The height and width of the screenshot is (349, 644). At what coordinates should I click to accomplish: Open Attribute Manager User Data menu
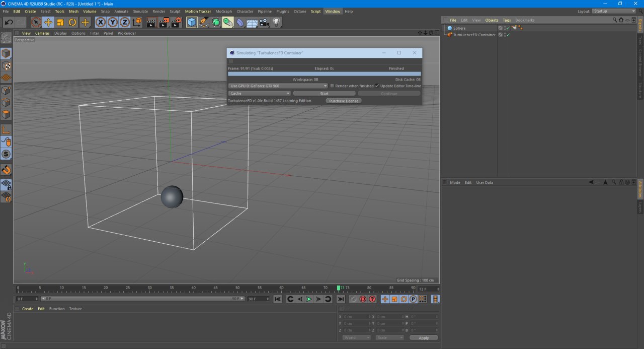click(485, 182)
